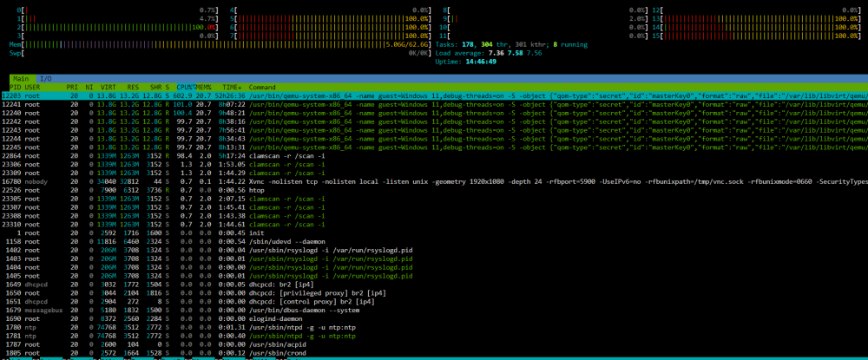Click the VIRT column header

click(108, 88)
